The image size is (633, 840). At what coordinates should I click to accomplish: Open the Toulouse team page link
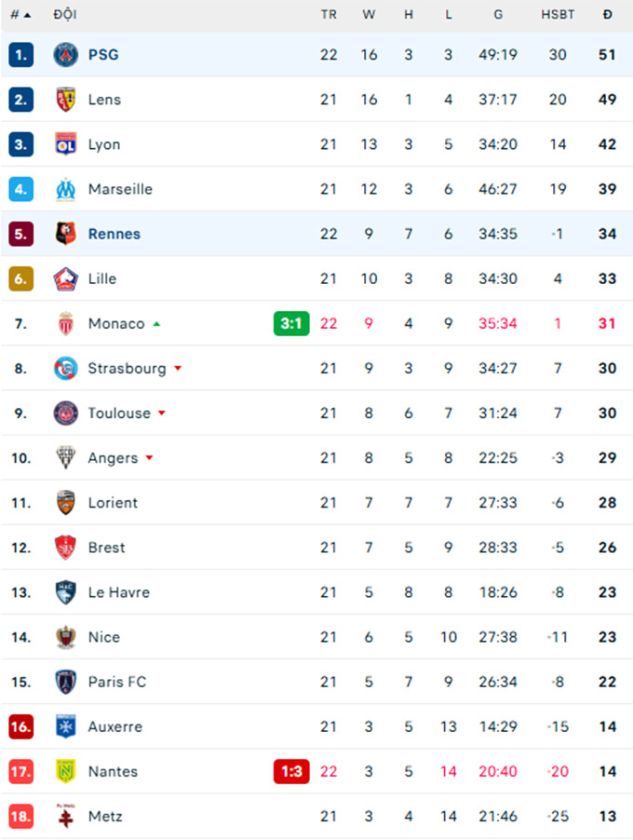coord(119,413)
